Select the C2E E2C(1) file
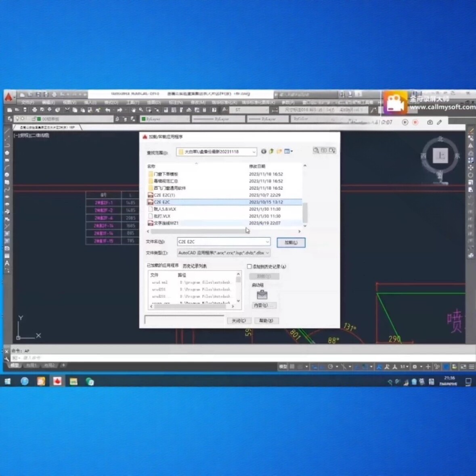This screenshot has width=476, height=476. (224, 195)
